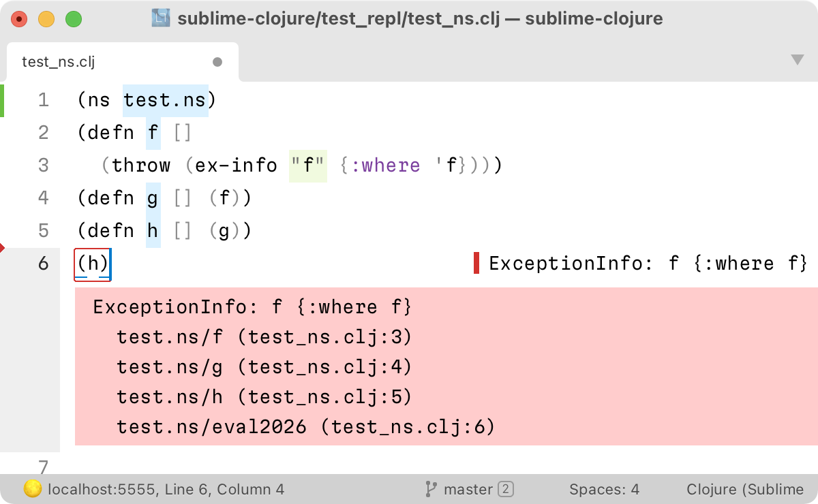Click the highlighted (h) expression on line 6

[x=91, y=264]
